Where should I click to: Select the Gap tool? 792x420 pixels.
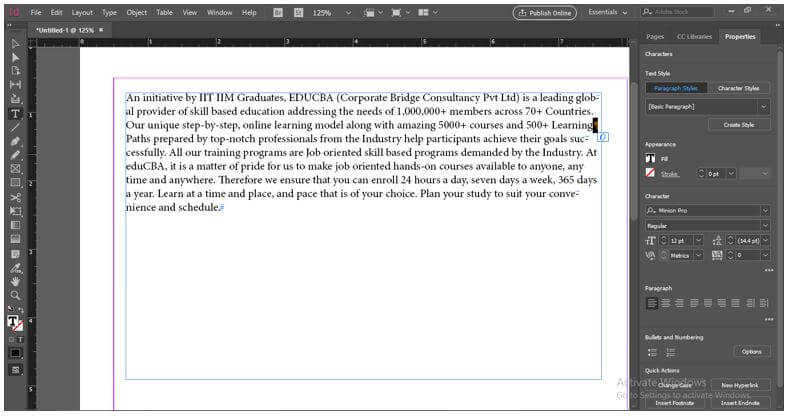(x=15, y=84)
